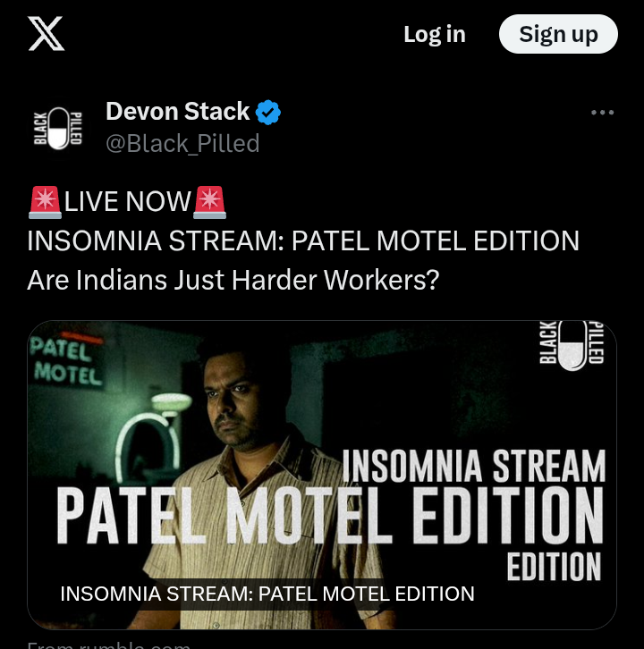Click the card title caption overlay
Screen dimensions: 644x649
coord(267,594)
